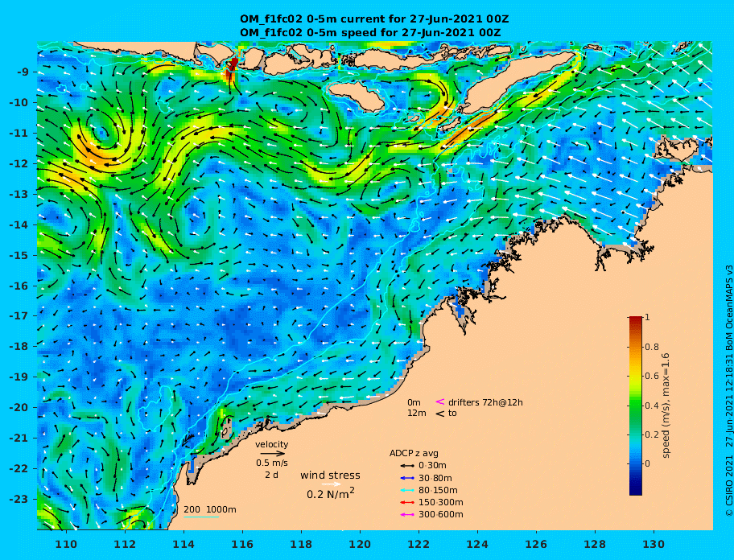The height and width of the screenshot is (560, 734).
Task: Click the black drifter marker beside 12m
Action: click(440, 413)
